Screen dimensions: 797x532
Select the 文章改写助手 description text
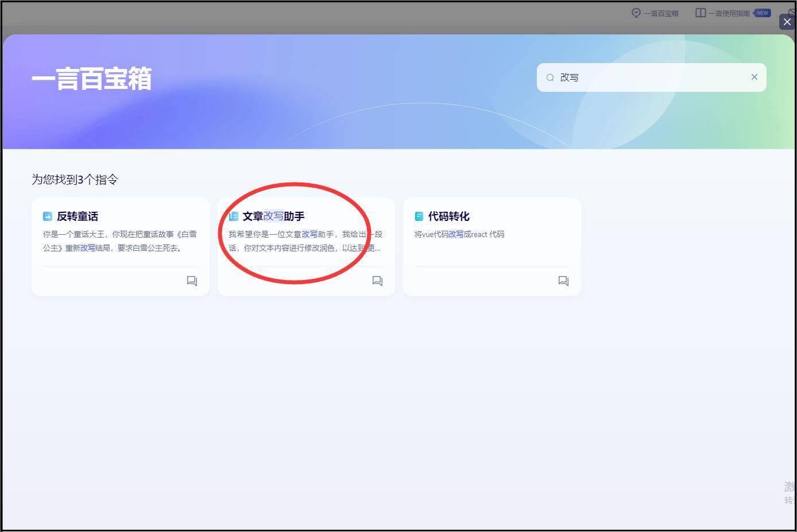click(x=305, y=241)
